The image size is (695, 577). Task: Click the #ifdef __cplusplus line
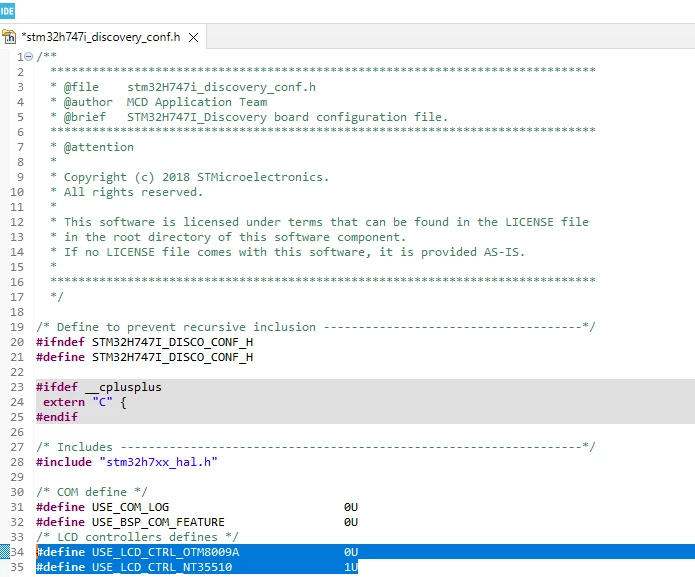pos(99,387)
